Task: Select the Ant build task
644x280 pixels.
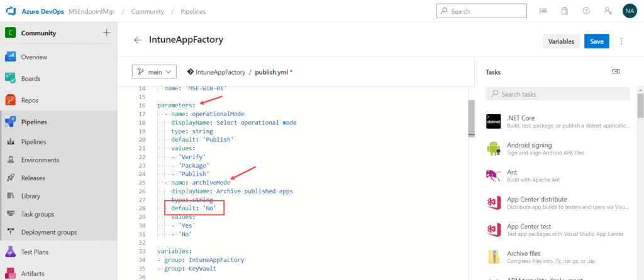Action: coord(557,175)
